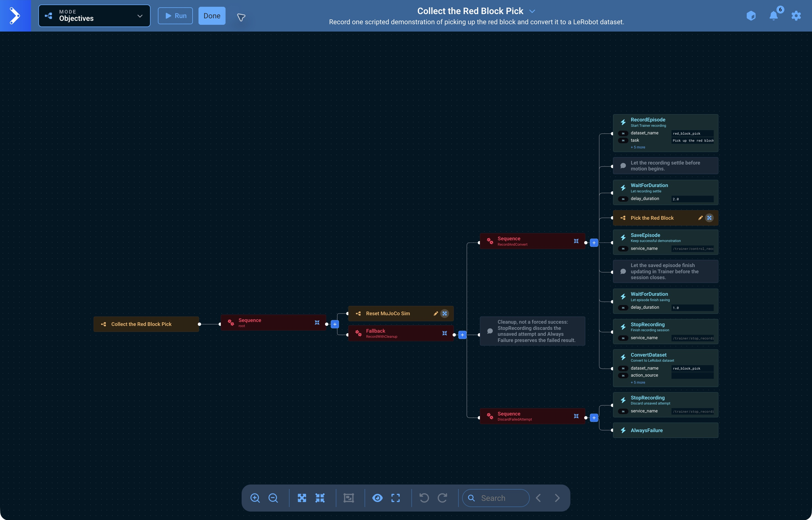
Task: Go to next search result arrow
Action: (557, 498)
